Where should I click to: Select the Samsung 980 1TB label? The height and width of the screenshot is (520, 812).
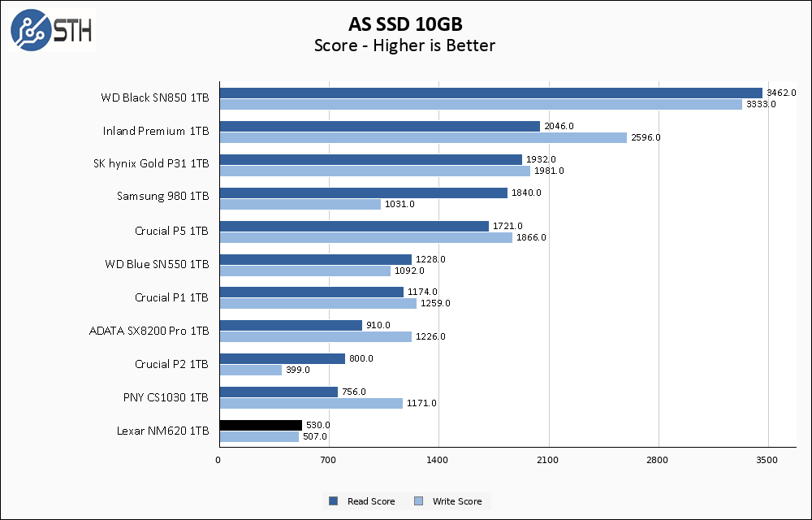[x=162, y=197]
